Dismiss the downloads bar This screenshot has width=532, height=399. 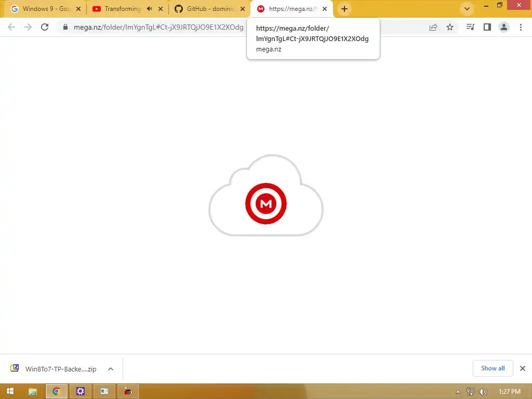(523, 368)
